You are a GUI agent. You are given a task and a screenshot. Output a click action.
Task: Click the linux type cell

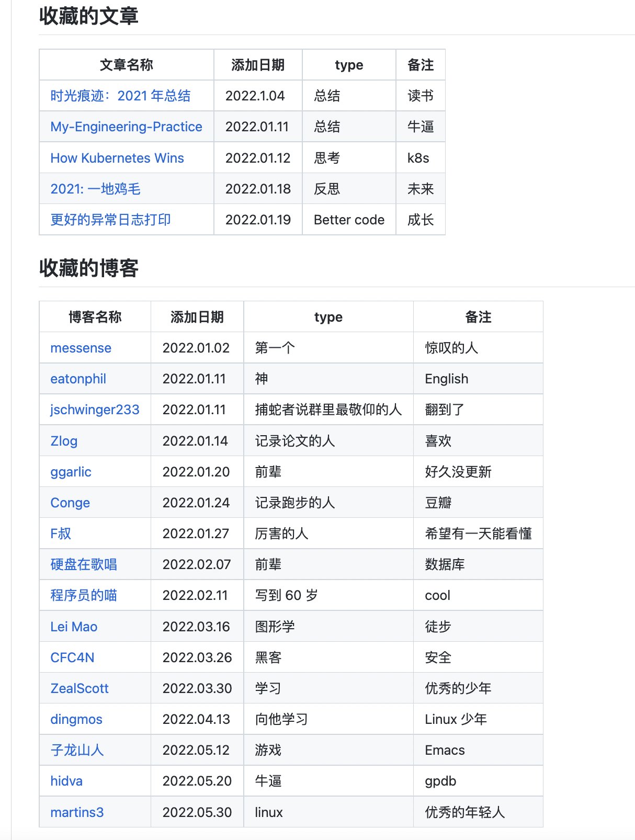(x=328, y=812)
